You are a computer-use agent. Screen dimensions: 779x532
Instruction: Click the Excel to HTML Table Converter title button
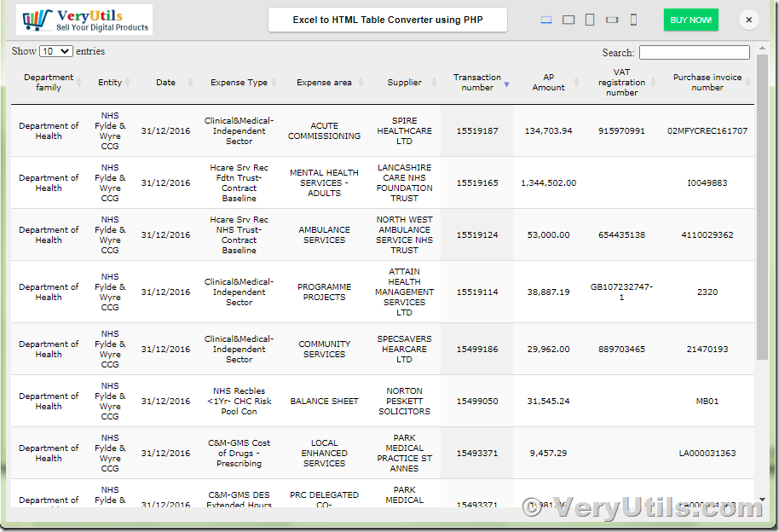tap(388, 20)
